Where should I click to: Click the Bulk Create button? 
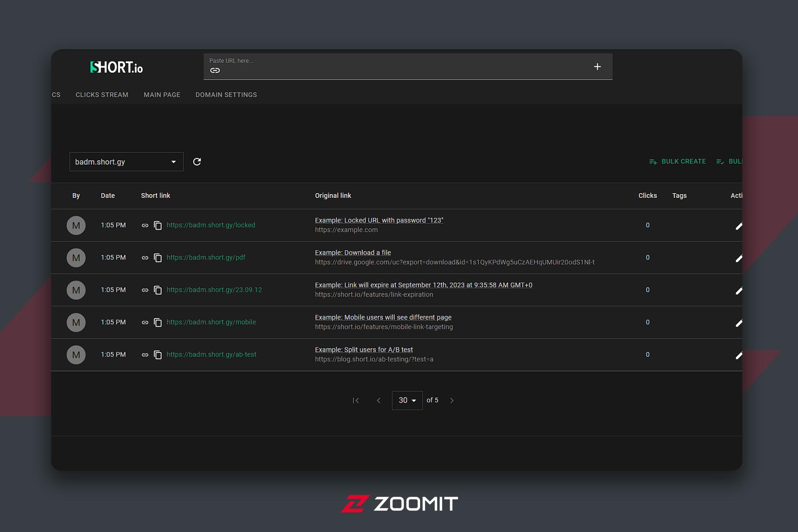(x=677, y=161)
